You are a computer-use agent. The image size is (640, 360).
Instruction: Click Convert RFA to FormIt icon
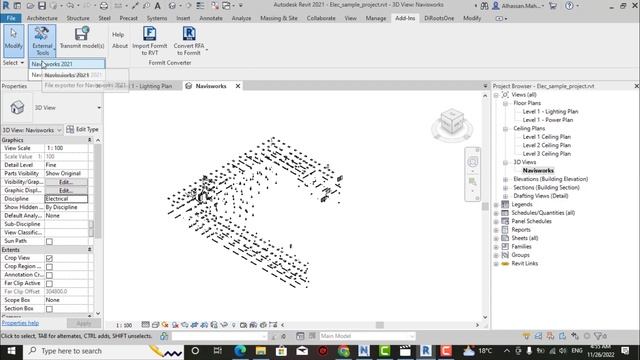189,33
